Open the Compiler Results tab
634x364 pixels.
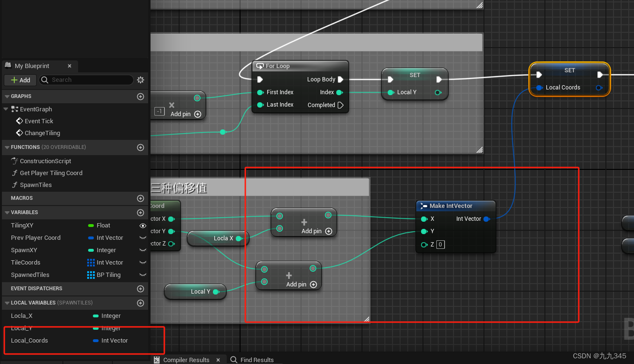pos(186,360)
